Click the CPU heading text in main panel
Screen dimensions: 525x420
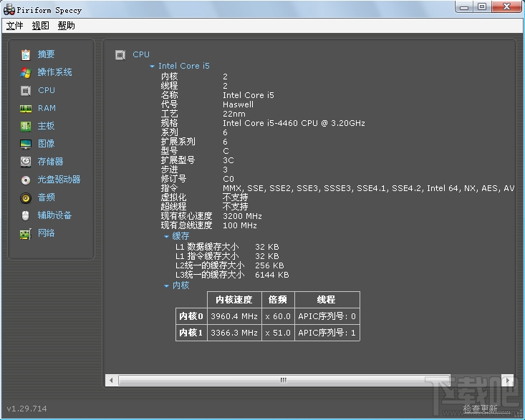(141, 54)
